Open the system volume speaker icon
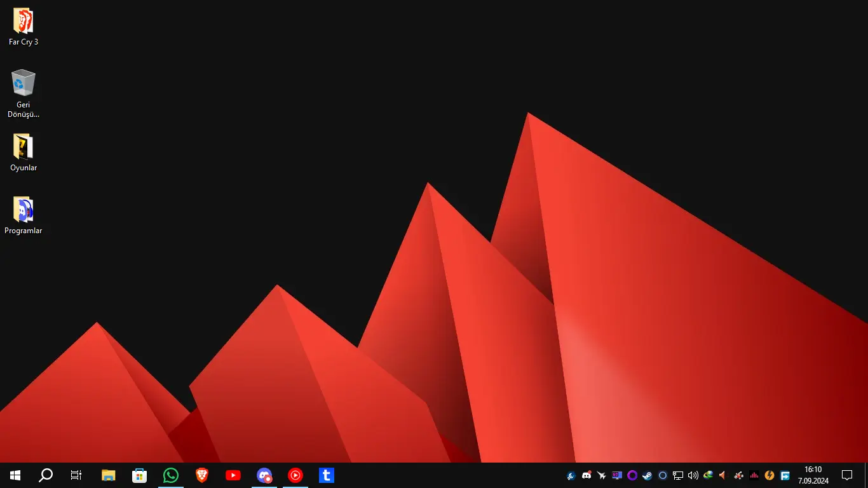The height and width of the screenshot is (488, 868). tap(693, 475)
